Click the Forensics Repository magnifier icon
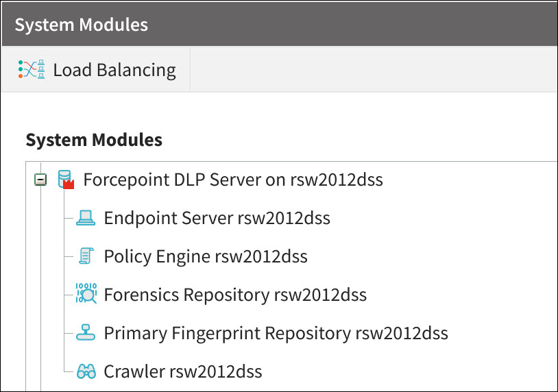This screenshot has width=558, height=392. (86, 293)
